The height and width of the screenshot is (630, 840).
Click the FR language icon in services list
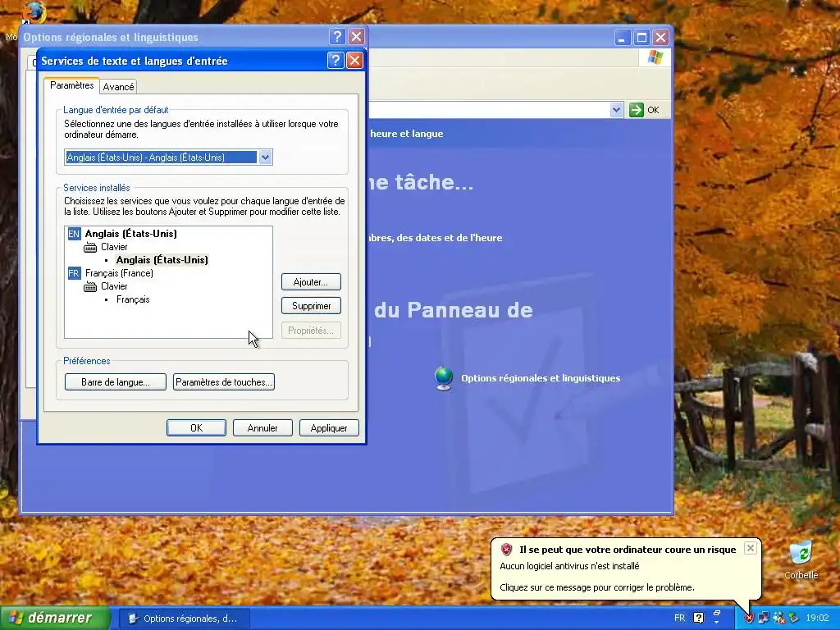(x=74, y=273)
